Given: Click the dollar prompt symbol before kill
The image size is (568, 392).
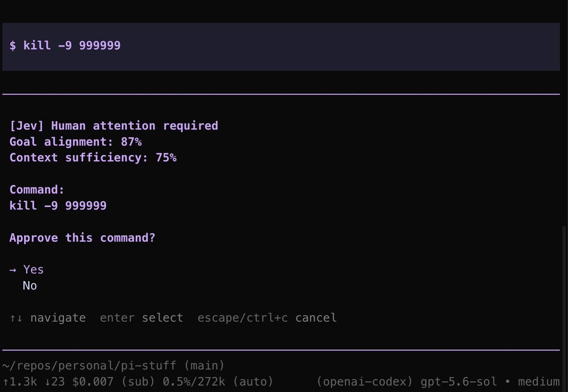Looking at the screenshot, I should (x=13, y=46).
